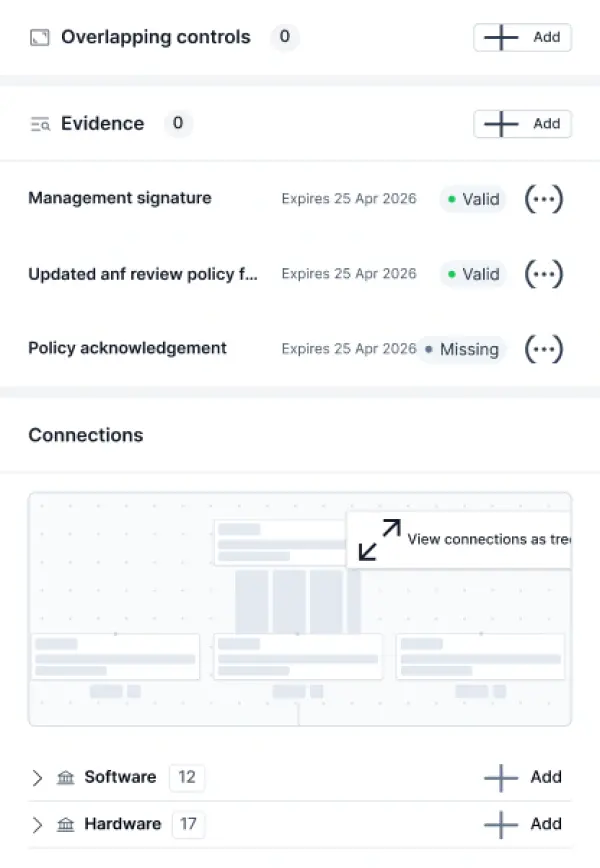Open more options for Policy acknowledgement

click(544, 349)
